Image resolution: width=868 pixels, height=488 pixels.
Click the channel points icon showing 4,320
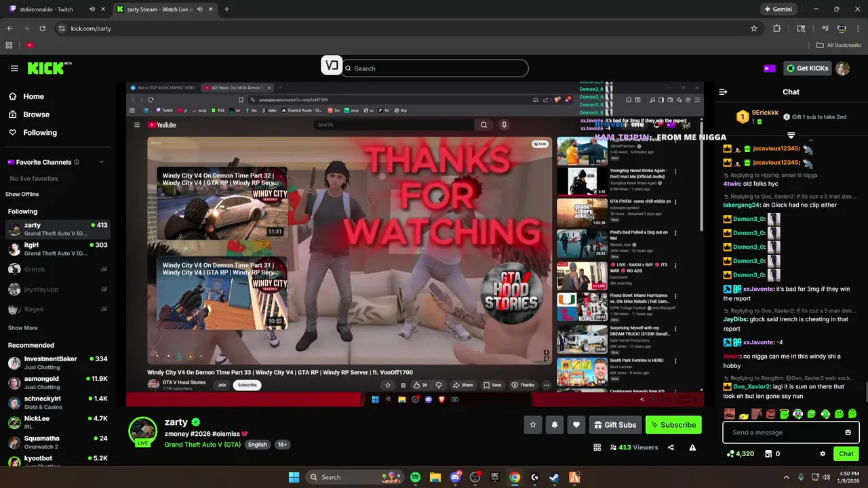740,453
